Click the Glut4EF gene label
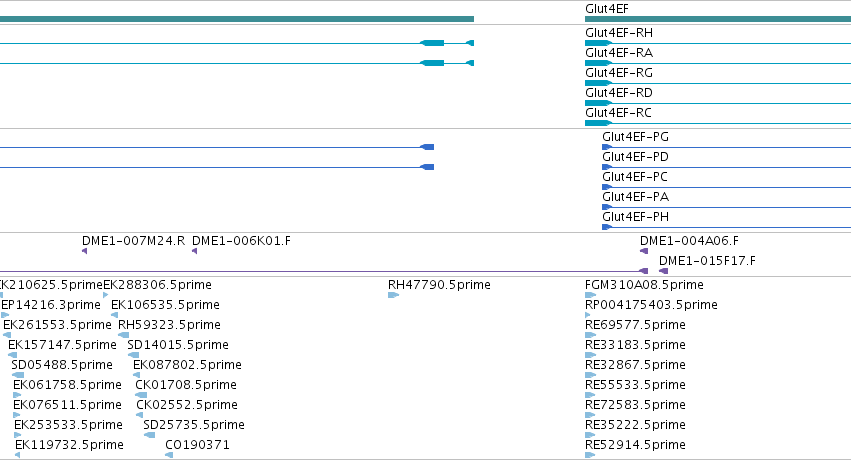 tap(607, 9)
